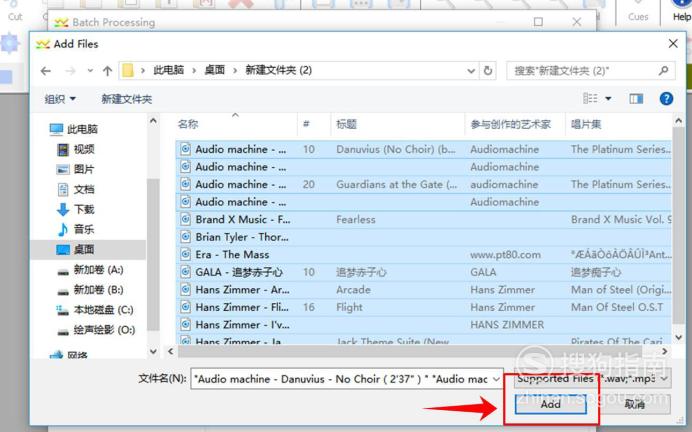This screenshot has height=432, width=692.
Task: Sort by 唱片集 album column
Action: tap(618, 124)
